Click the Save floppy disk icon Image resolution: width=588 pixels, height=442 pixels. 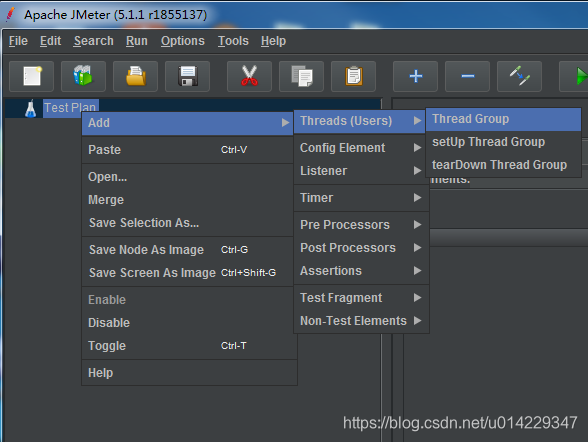coord(188,76)
